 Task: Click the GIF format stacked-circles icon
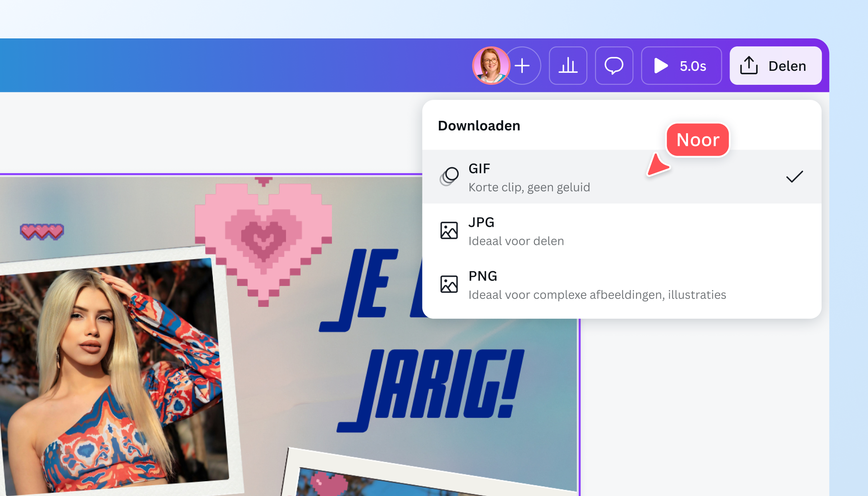(449, 176)
